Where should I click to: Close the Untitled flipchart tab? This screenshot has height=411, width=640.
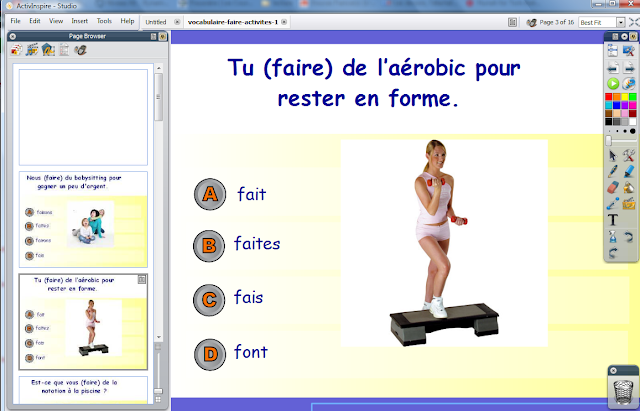click(x=177, y=22)
